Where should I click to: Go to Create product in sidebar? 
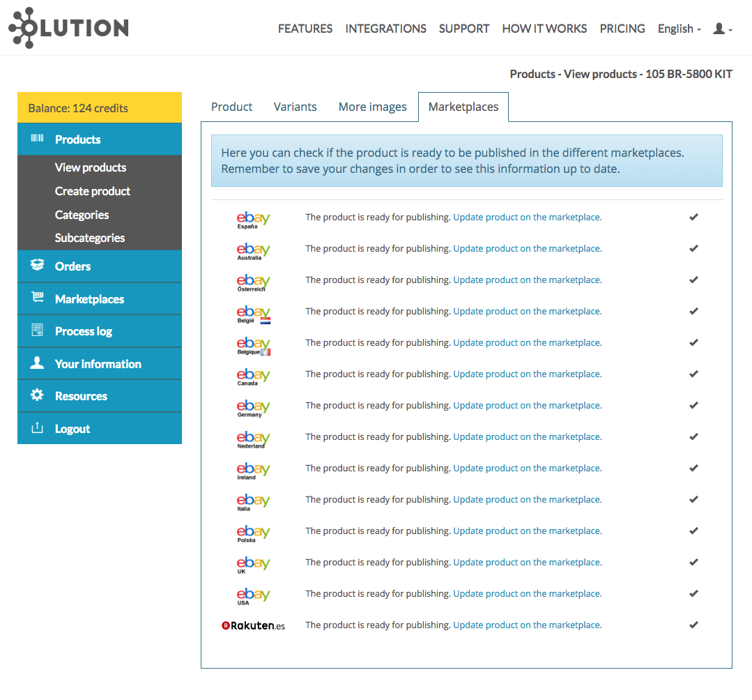pyautogui.click(x=93, y=191)
